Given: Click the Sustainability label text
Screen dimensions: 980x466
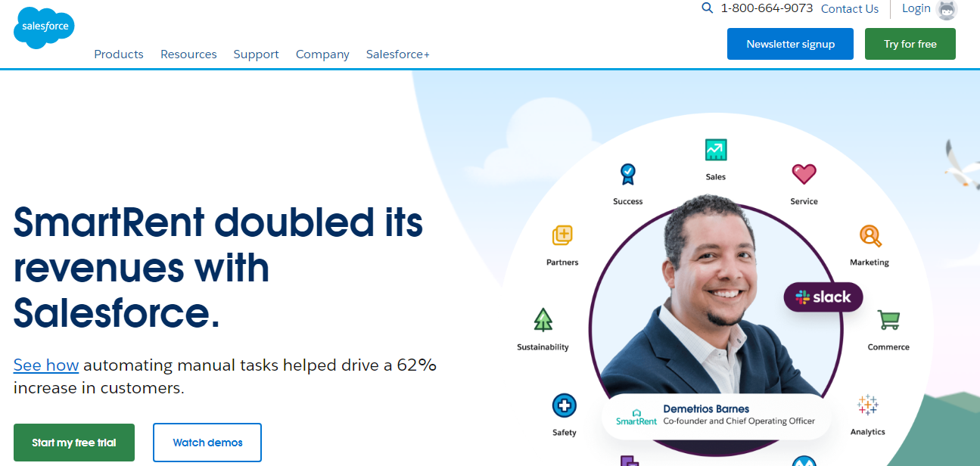Looking at the screenshot, I should [x=543, y=347].
